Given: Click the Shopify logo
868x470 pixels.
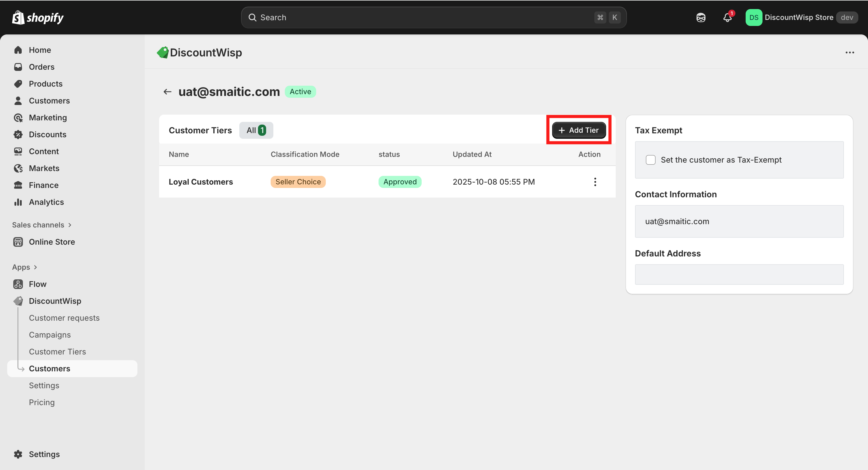Looking at the screenshot, I should (38, 17).
